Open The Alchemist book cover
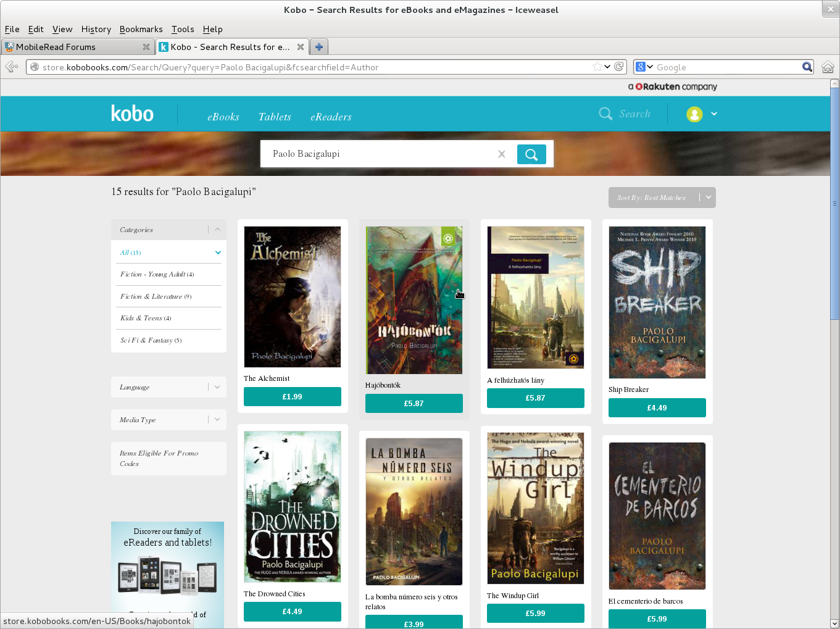This screenshot has width=840, height=629. (x=293, y=297)
